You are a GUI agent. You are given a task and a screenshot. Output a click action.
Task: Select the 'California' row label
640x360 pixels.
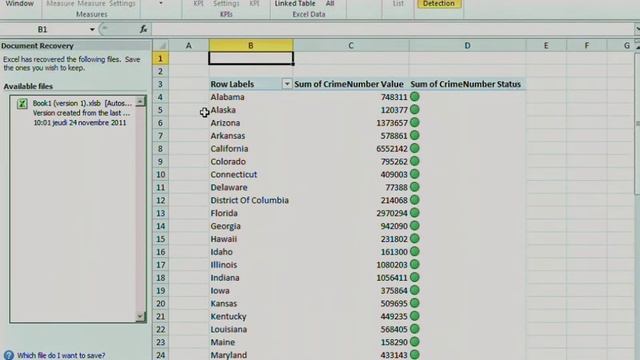click(x=229, y=149)
